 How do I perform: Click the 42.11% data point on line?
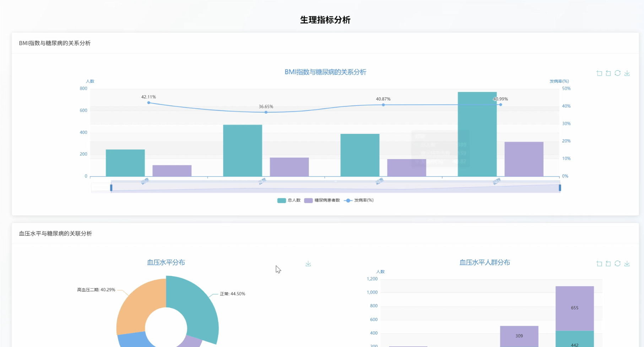tap(148, 103)
